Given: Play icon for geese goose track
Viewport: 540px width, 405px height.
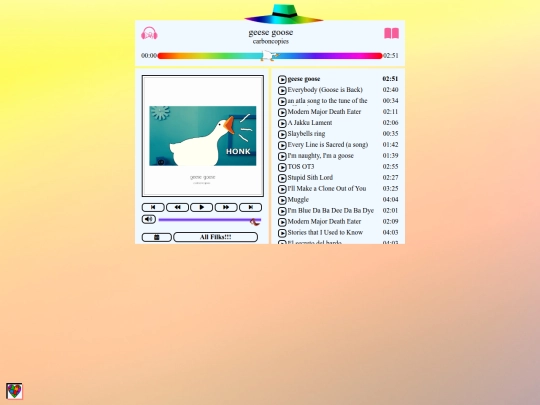Looking at the screenshot, I should [x=282, y=80].
